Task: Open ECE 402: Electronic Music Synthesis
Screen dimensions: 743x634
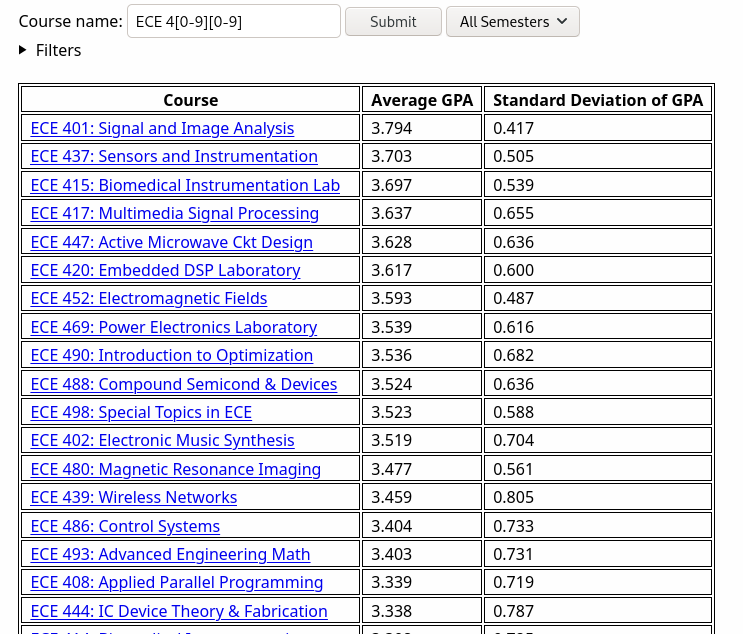Action: pyautogui.click(x=163, y=440)
